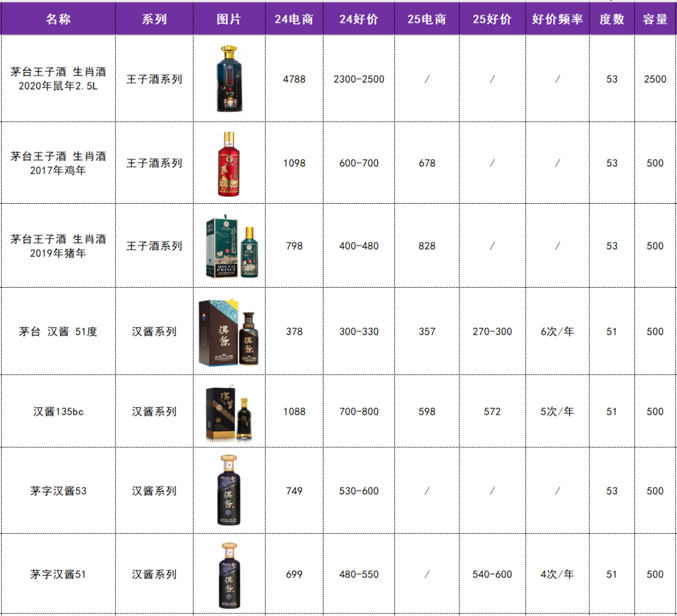Click the 度数 column header
Screen dimensions: 677x616
tap(612, 19)
